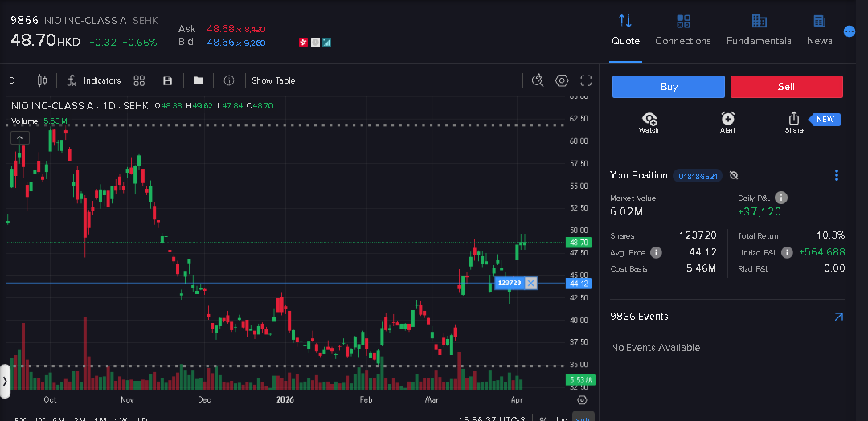Toggle the Show Table view
This screenshot has width=868, height=421.
[273, 81]
